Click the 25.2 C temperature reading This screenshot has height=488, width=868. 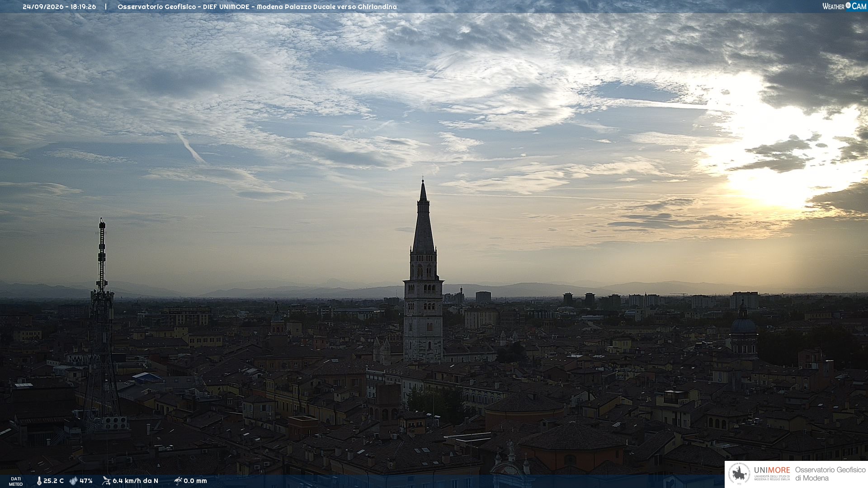point(53,481)
